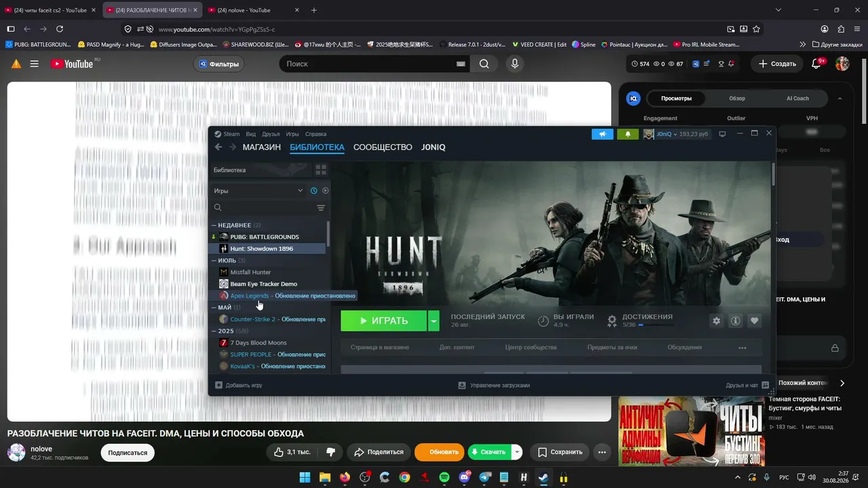Go to Steam Магазин tab
868x488 pixels.
pyautogui.click(x=262, y=147)
